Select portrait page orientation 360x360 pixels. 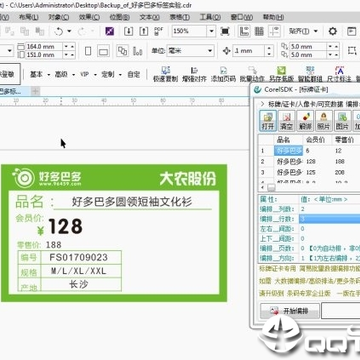(x=88, y=51)
